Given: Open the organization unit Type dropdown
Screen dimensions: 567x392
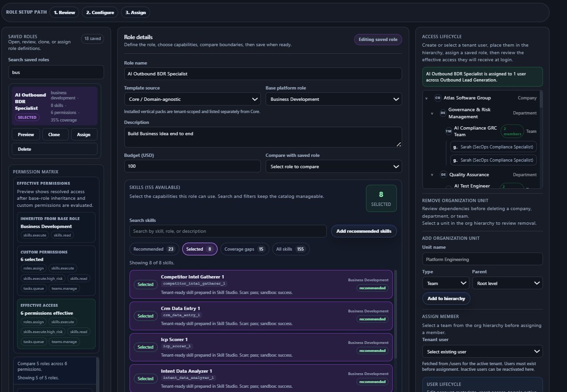Looking at the screenshot, I should tap(445, 283).
